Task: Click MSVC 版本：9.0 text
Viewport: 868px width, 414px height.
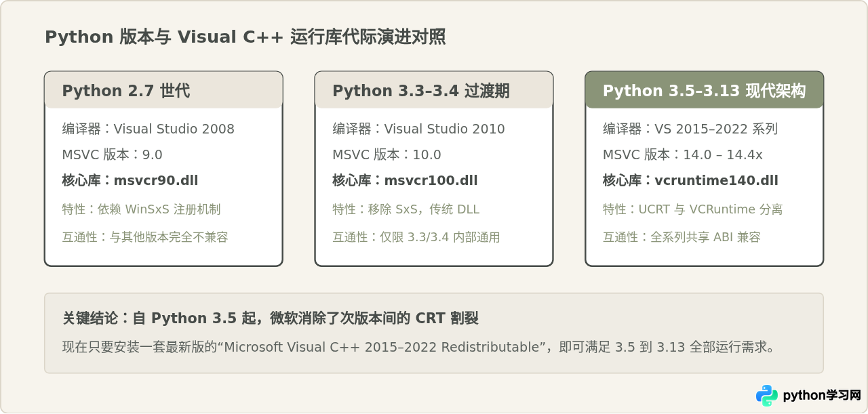Action: 112,154
